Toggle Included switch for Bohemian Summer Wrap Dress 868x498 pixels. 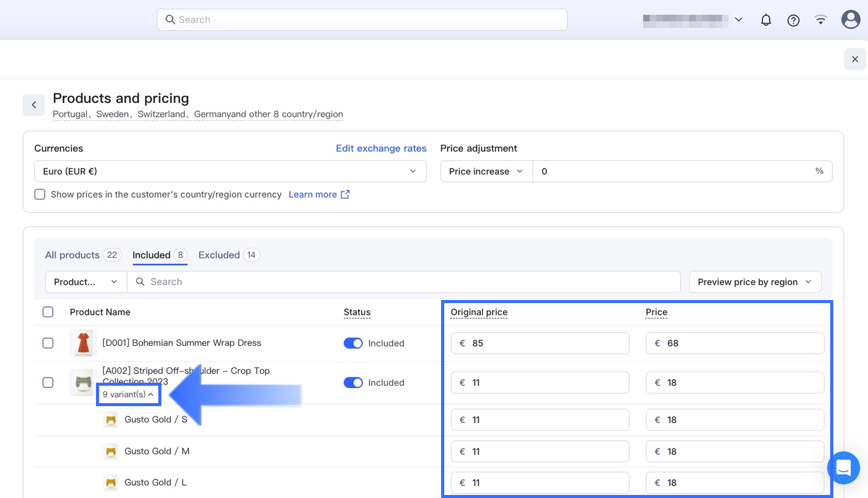click(353, 343)
